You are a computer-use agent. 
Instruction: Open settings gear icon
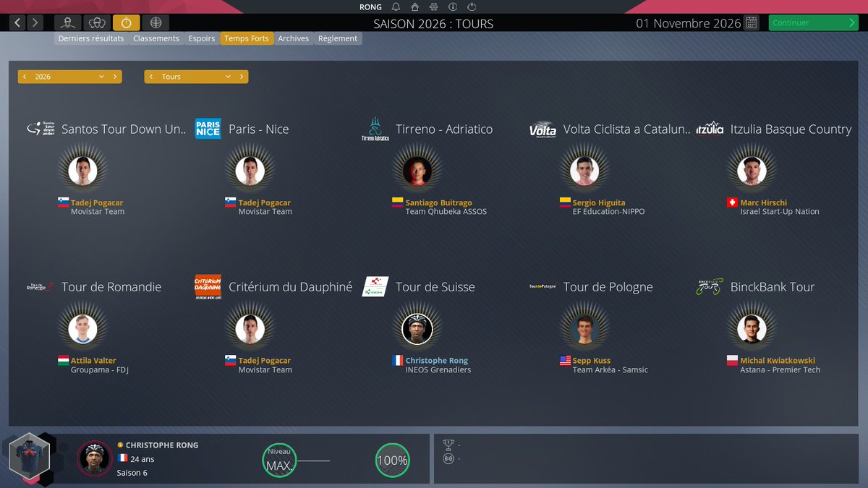pos(433,7)
